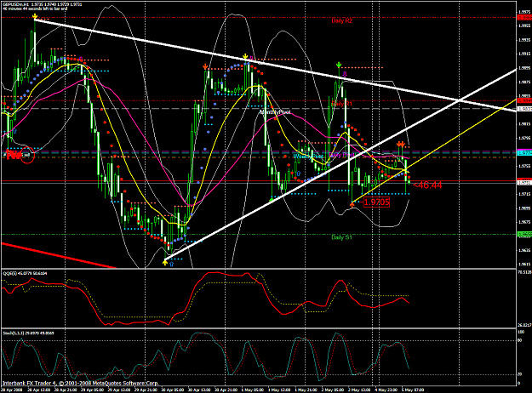This screenshot has height=393, width=532.
Task: Click the 1.9915 price axis value
Action: tap(524, 54)
